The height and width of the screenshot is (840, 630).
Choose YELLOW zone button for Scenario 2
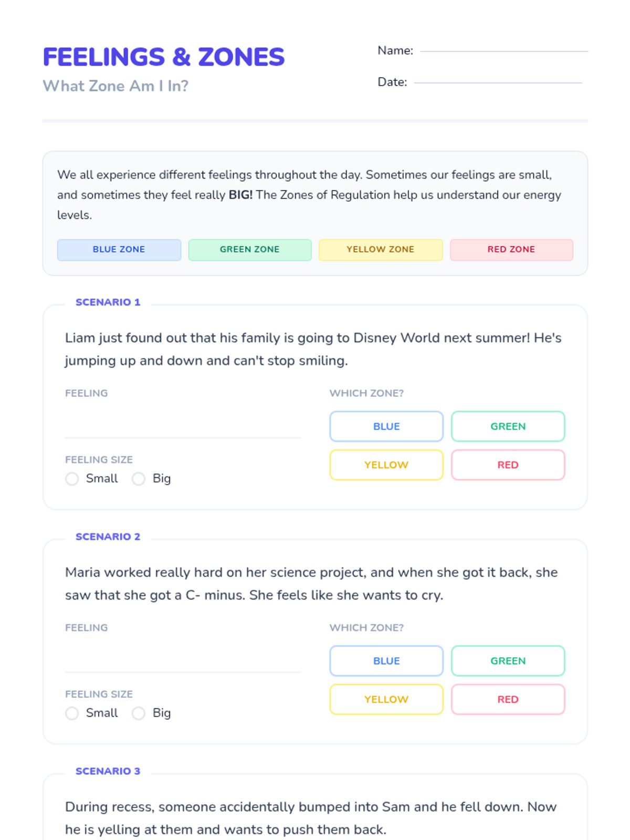tap(386, 700)
